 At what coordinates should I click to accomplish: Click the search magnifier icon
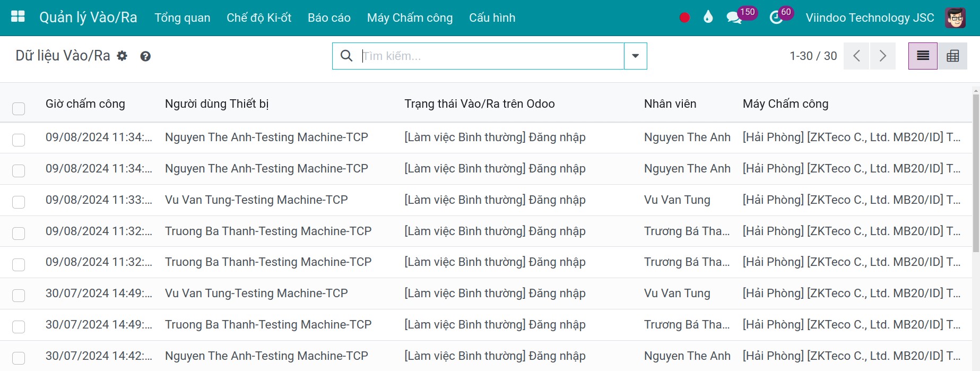(346, 56)
